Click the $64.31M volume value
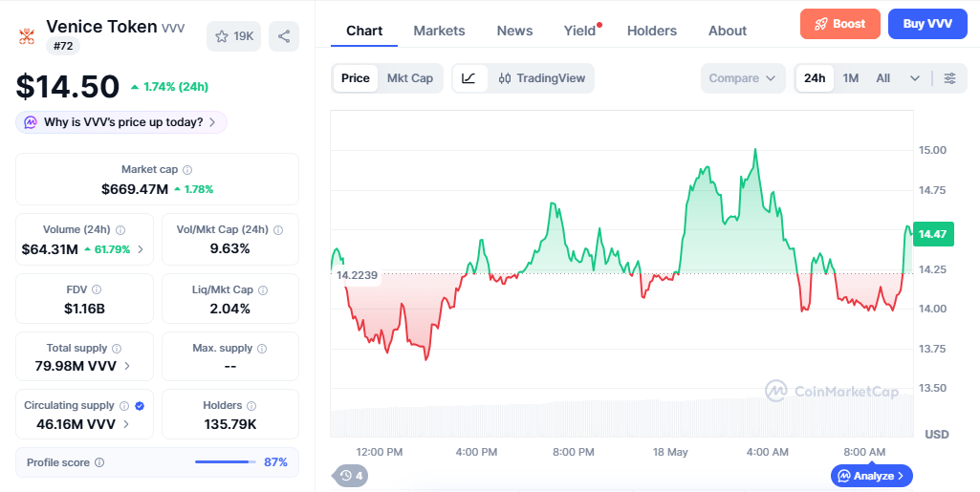Viewport: 980px width, 492px height. click(x=50, y=249)
